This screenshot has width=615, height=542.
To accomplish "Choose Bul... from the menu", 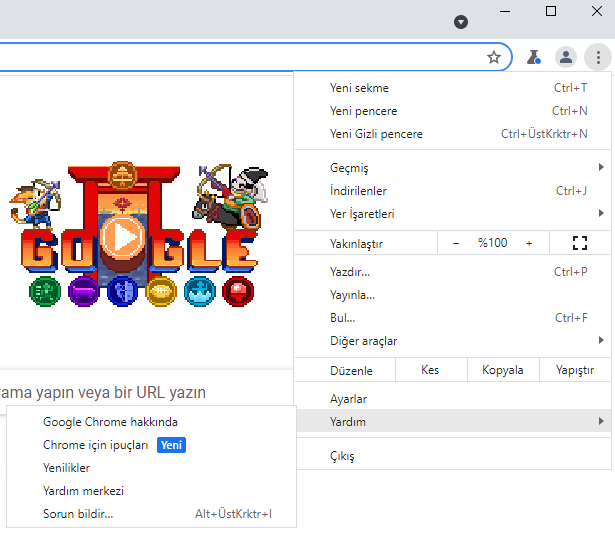I will click(453, 318).
